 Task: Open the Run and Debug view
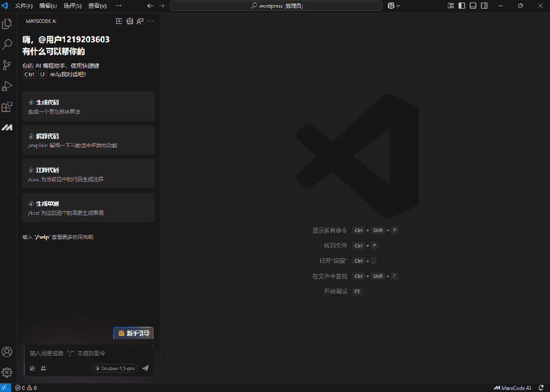(7, 86)
